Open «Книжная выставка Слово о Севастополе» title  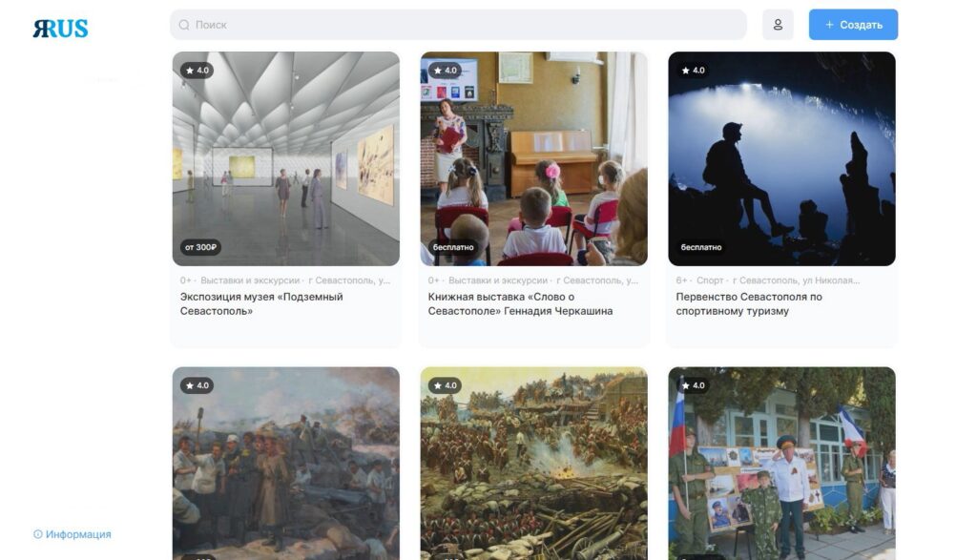520,304
